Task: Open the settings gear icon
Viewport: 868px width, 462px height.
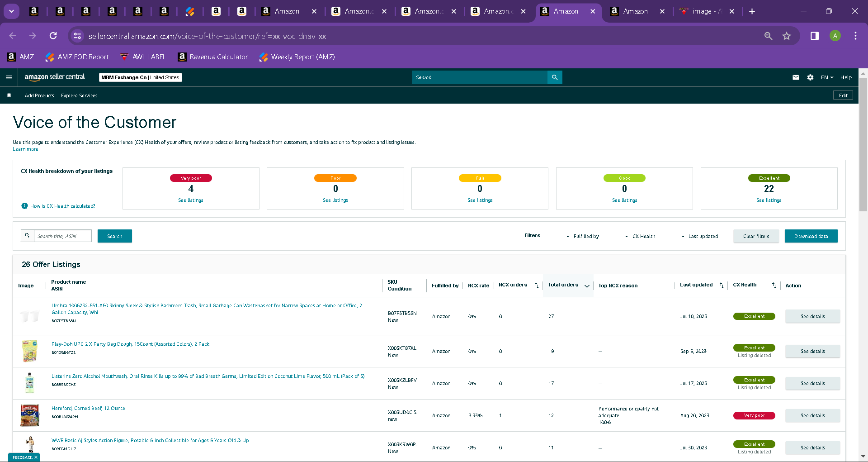Action: (x=810, y=77)
